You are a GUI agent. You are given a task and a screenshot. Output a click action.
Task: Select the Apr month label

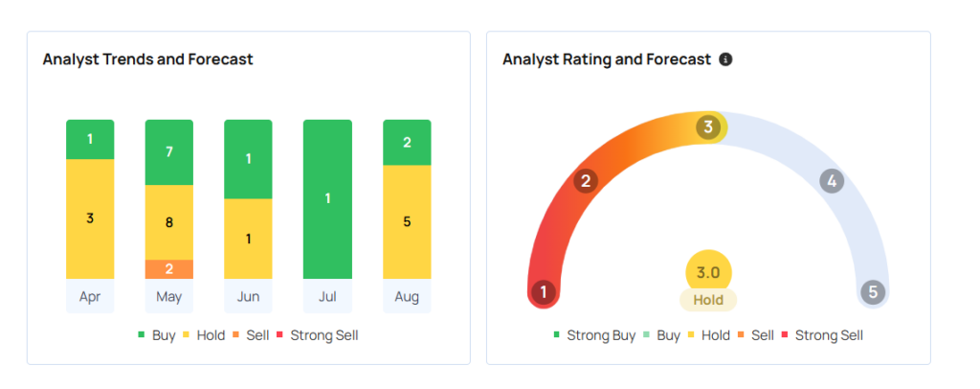(90, 297)
